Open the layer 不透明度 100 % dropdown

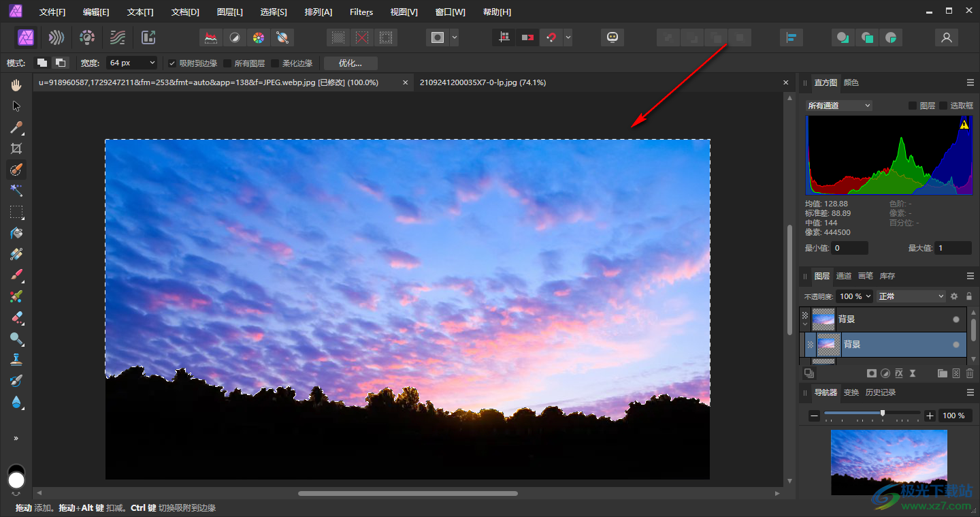coord(855,296)
